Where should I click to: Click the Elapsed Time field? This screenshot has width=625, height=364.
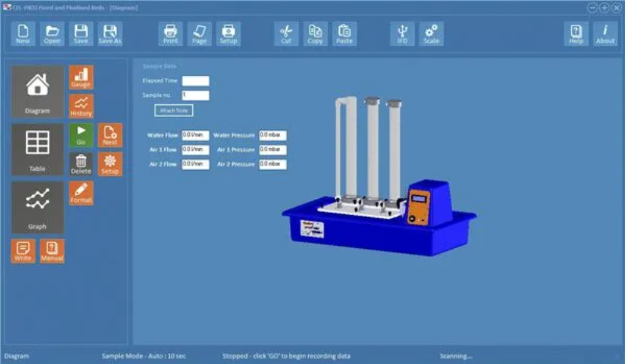[x=195, y=81]
